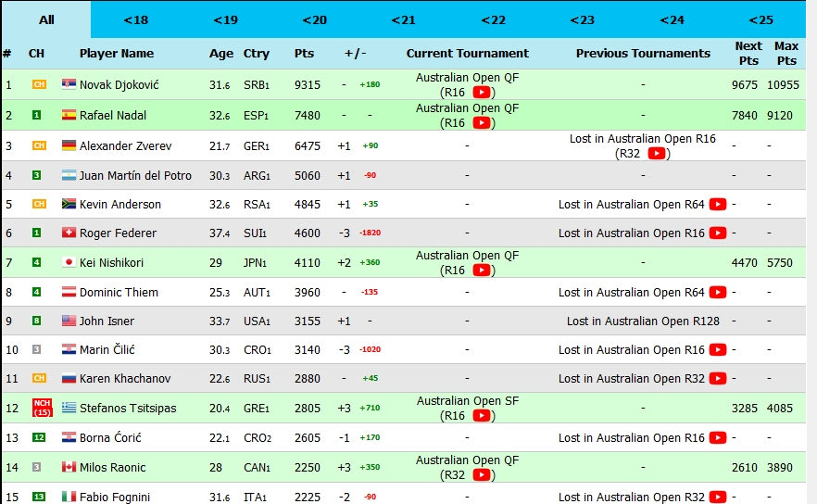
Task: Sort by the Age column header
Action: 221,54
